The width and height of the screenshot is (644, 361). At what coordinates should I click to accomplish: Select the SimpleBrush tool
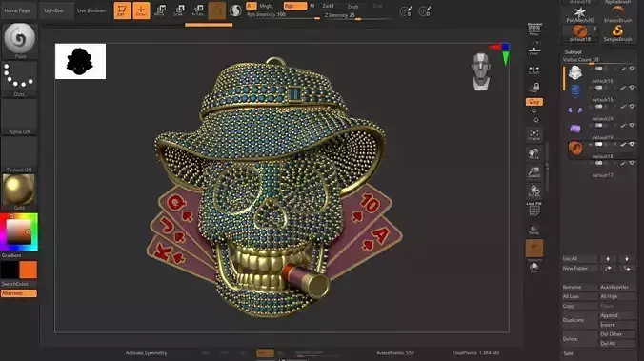[617, 33]
